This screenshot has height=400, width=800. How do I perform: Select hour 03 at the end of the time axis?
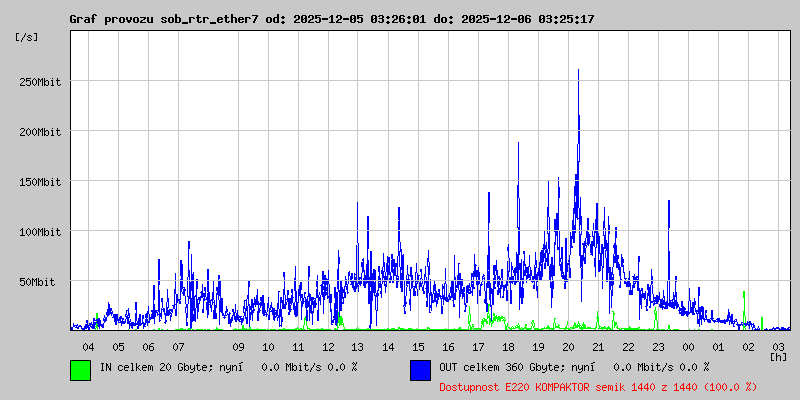click(x=778, y=346)
